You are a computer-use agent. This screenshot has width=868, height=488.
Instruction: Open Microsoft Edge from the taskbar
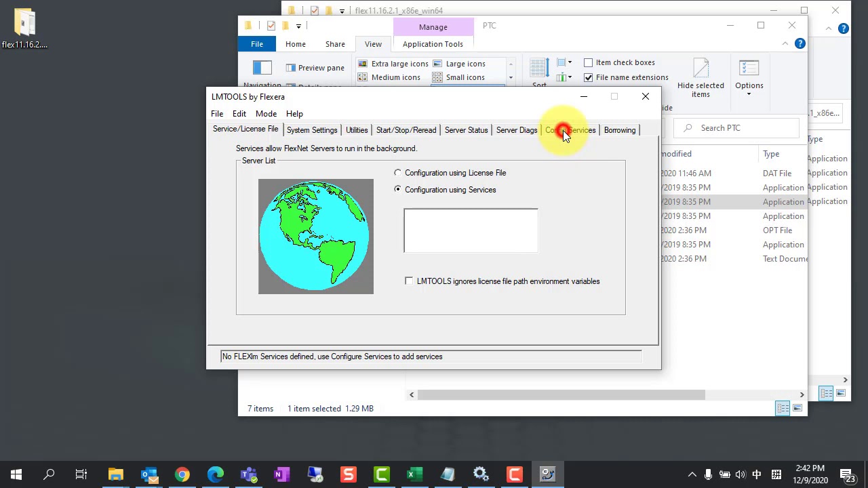[216, 474]
